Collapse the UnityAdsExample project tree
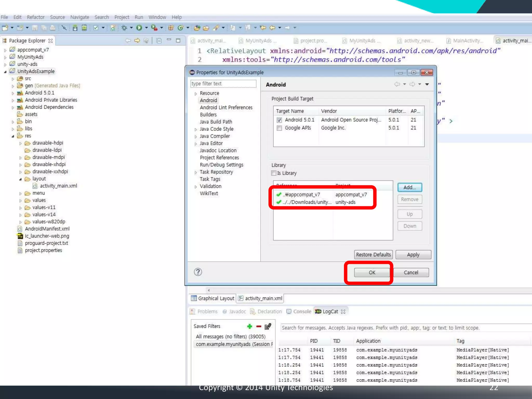The height and width of the screenshot is (399, 532). pos(5,72)
